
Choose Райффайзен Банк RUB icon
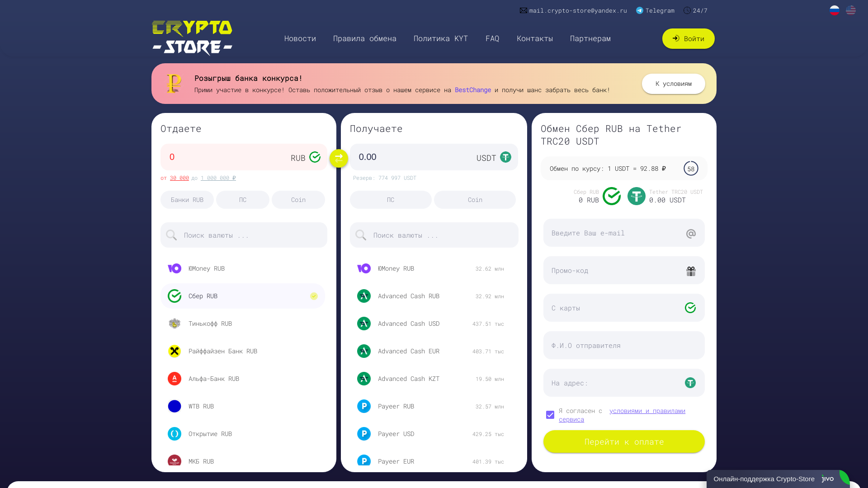tap(175, 351)
